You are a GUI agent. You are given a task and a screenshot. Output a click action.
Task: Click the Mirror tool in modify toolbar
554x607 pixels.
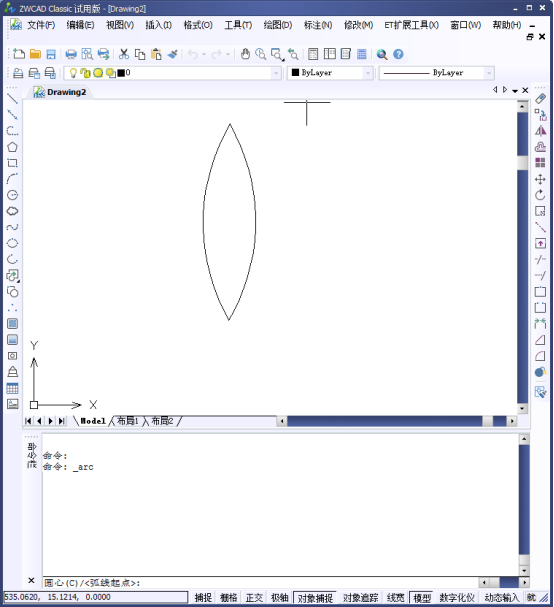pos(540,131)
